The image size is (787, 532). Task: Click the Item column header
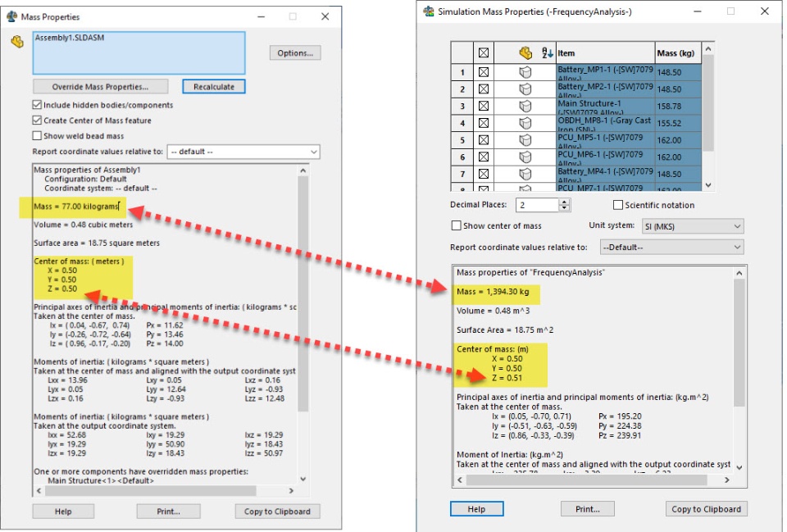point(605,52)
